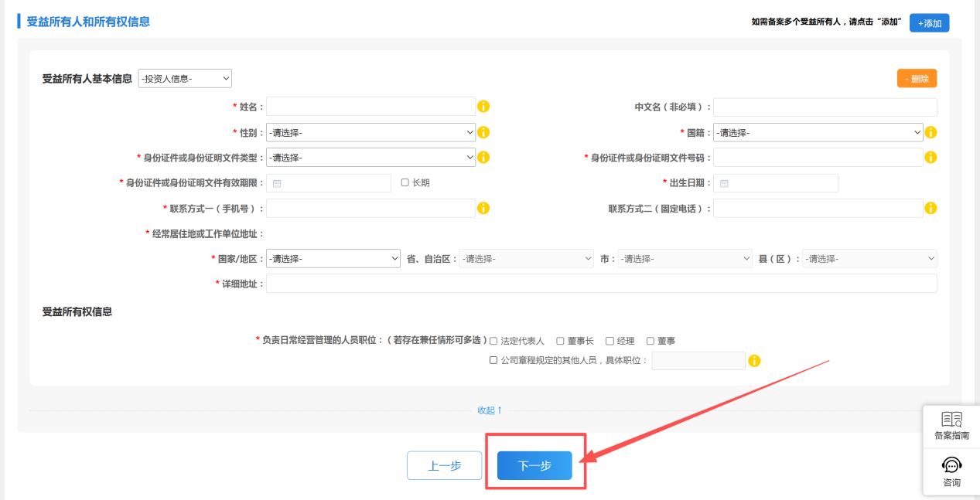This screenshot has height=500, width=980.
Task: Click the +添加 button
Action: [x=929, y=23]
